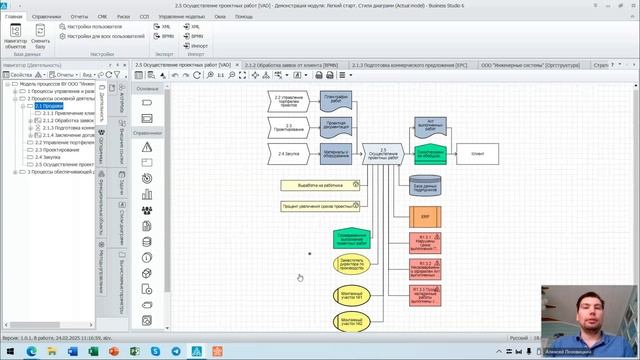Open the Отчеты dropdown in navigator

pos(63,75)
